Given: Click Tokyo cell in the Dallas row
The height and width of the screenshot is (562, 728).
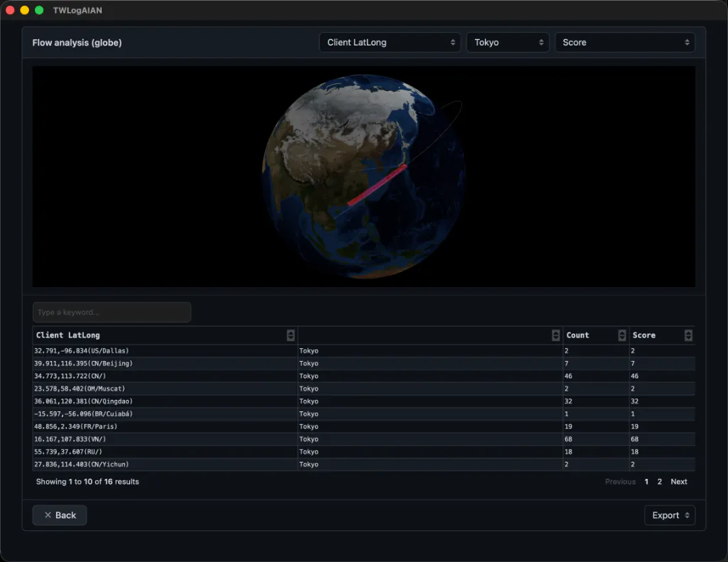Looking at the screenshot, I should (430, 351).
